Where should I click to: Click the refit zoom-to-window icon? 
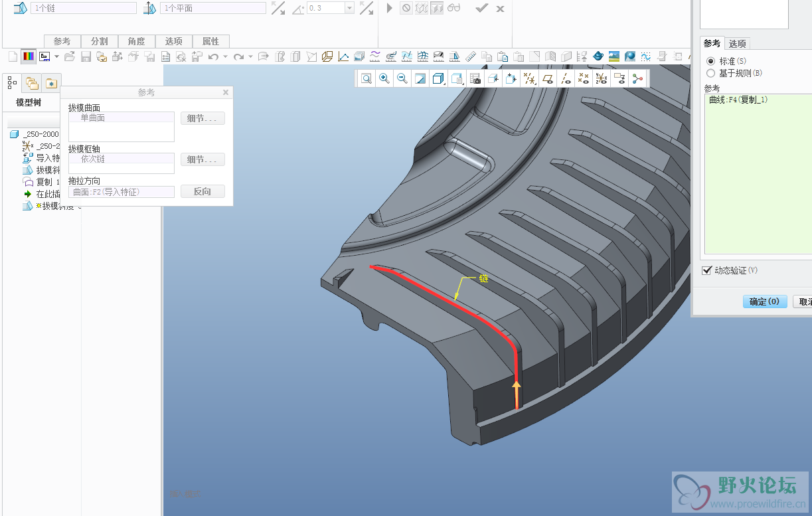(366, 79)
